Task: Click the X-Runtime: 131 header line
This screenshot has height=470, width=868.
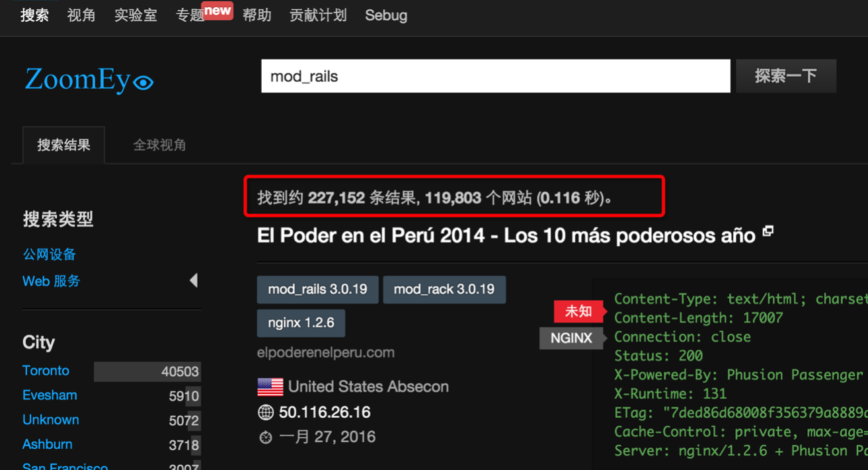Action: coord(670,393)
